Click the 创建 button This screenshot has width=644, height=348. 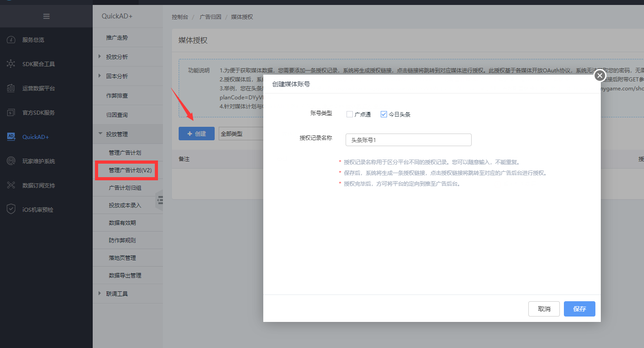coord(197,134)
